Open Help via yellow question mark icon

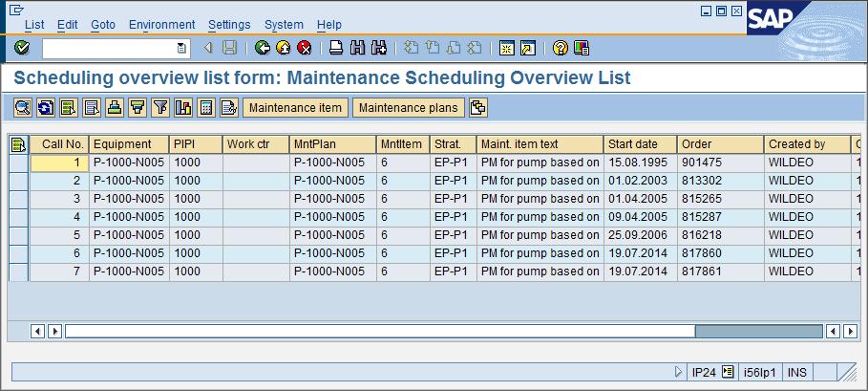tap(561, 48)
